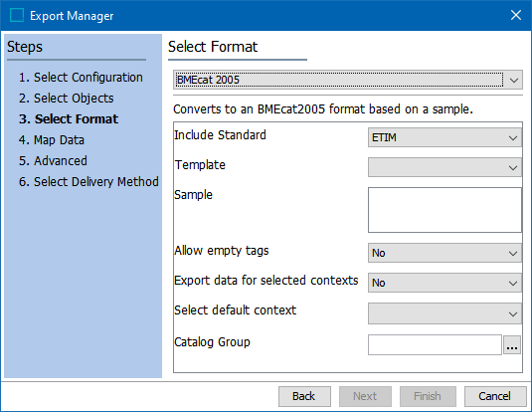Open step 5 Advanced
532x412 pixels.
pos(53,160)
